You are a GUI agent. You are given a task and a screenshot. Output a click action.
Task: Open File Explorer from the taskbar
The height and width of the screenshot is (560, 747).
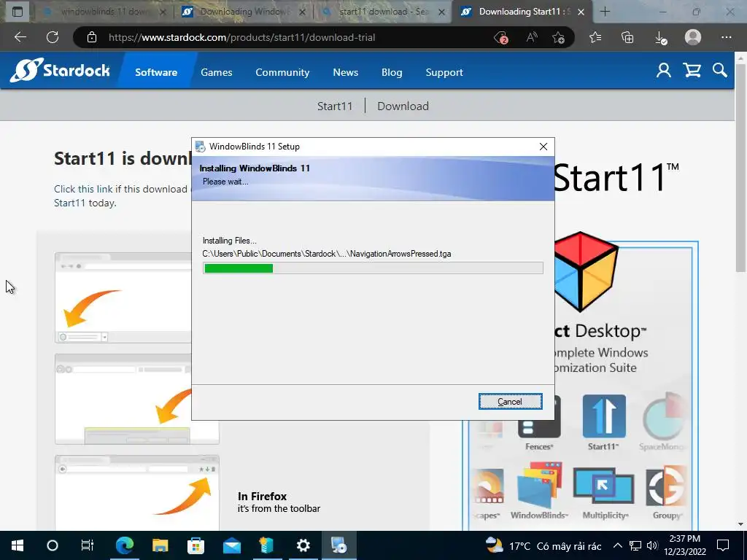[x=160, y=545]
